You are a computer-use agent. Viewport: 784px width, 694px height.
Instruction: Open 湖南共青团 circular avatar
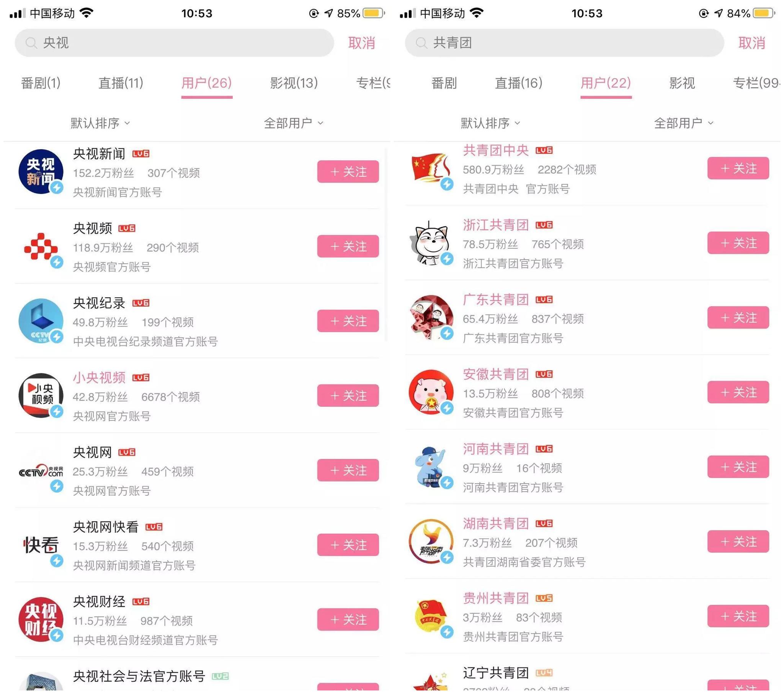pyautogui.click(x=431, y=541)
